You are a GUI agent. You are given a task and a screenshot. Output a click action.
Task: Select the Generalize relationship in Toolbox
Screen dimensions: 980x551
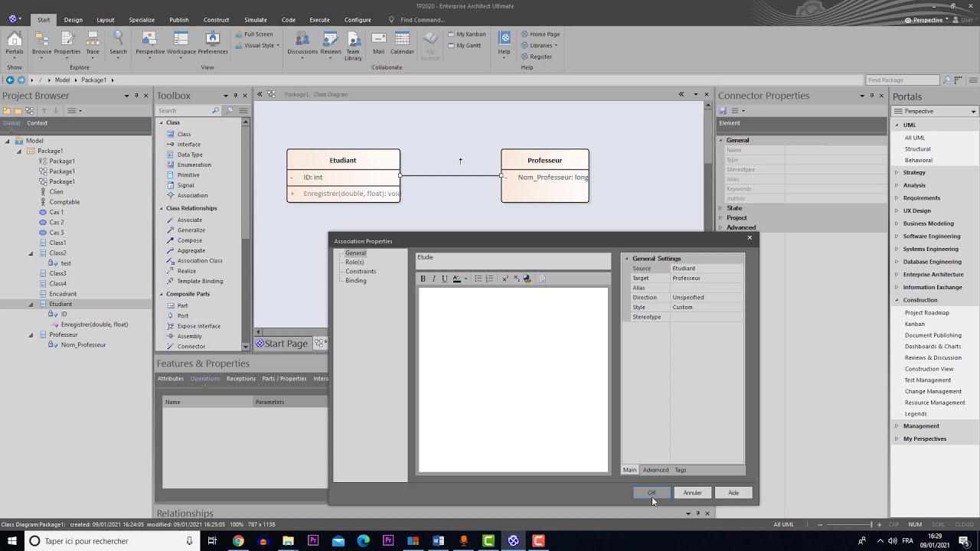[x=191, y=230]
